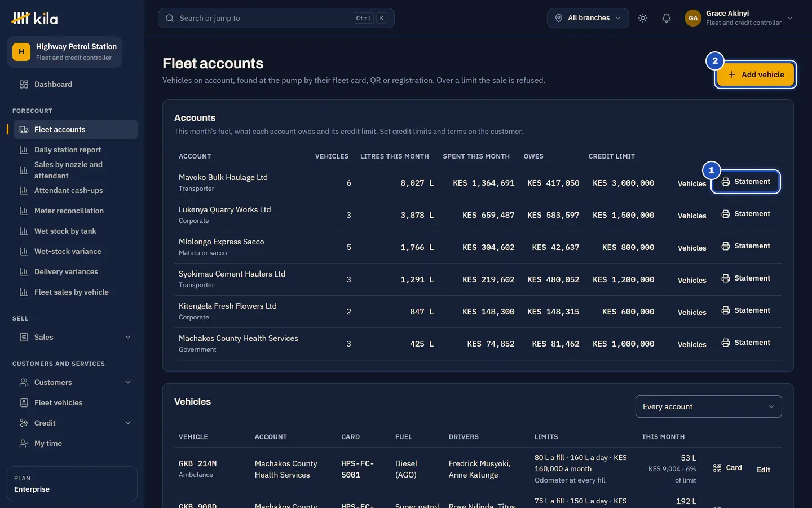The image size is (812, 508).
Task: Click credit limit KES 1,500,000
Action: [624, 215]
